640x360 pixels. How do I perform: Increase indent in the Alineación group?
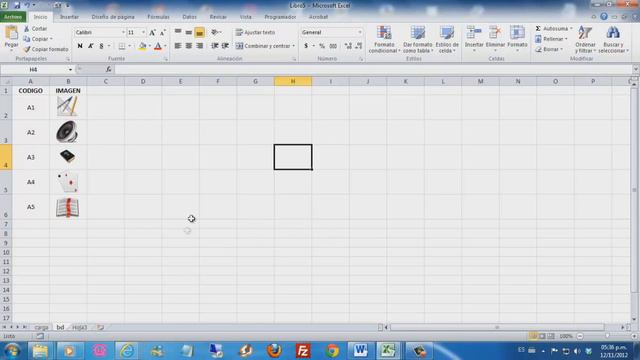coord(225,46)
